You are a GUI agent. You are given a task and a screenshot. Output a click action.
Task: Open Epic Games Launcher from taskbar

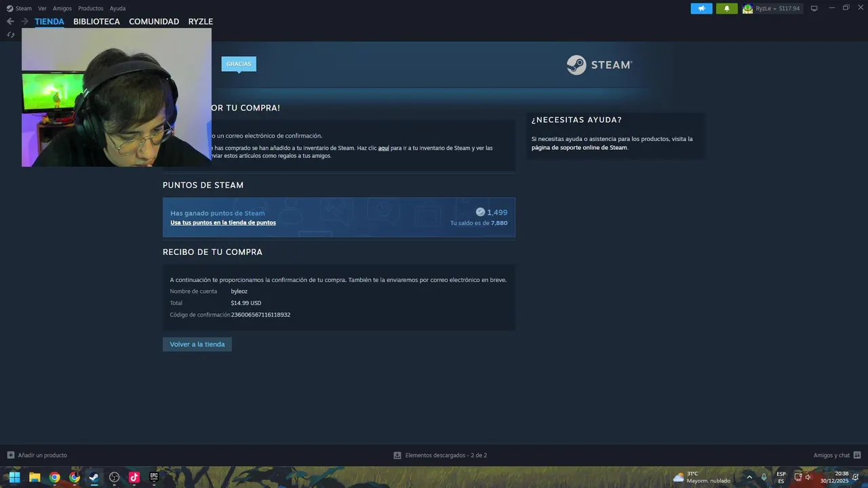pyautogui.click(x=154, y=477)
